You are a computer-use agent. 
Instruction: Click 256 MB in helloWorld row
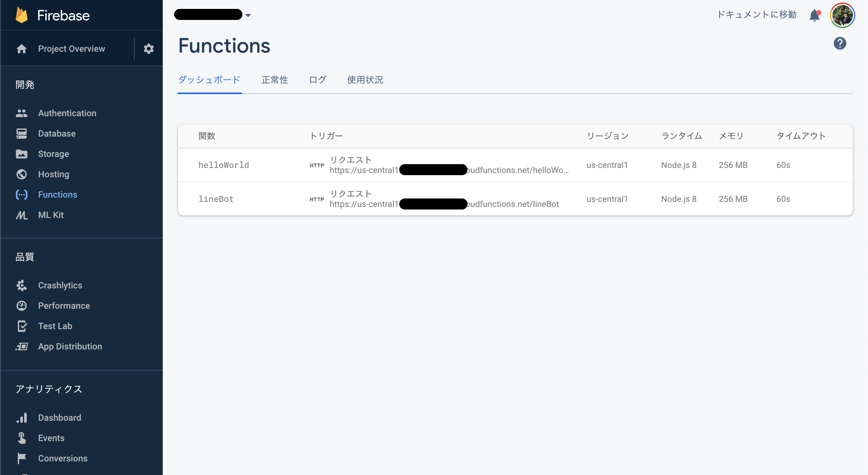(x=733, y=165)
